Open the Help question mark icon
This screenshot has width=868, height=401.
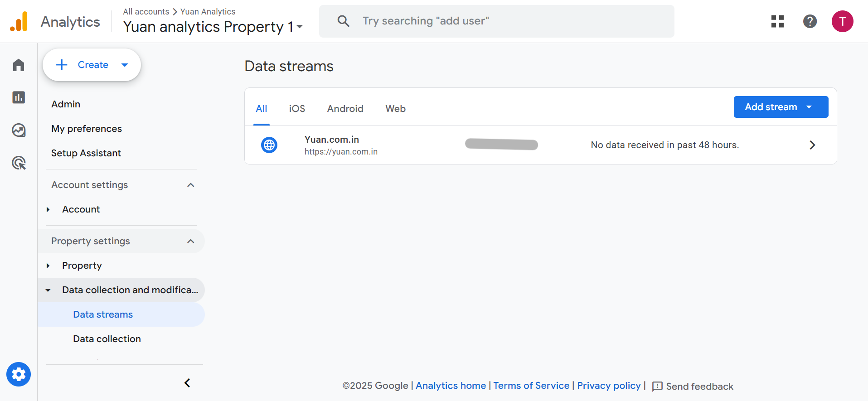pyautogui.click(x=810, y=21)
